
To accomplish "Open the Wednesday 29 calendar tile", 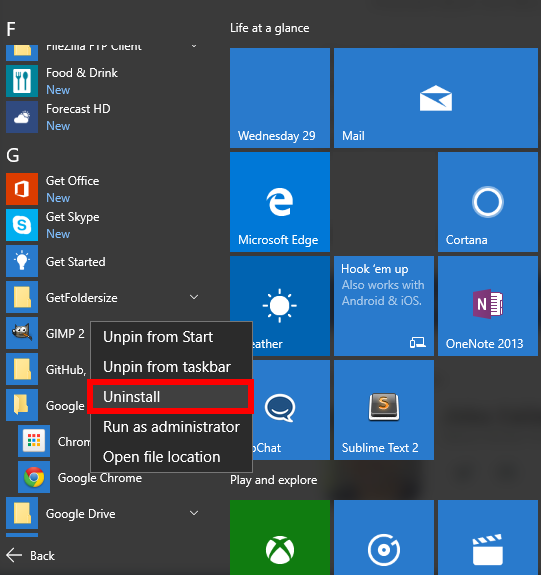I will 280,98.
